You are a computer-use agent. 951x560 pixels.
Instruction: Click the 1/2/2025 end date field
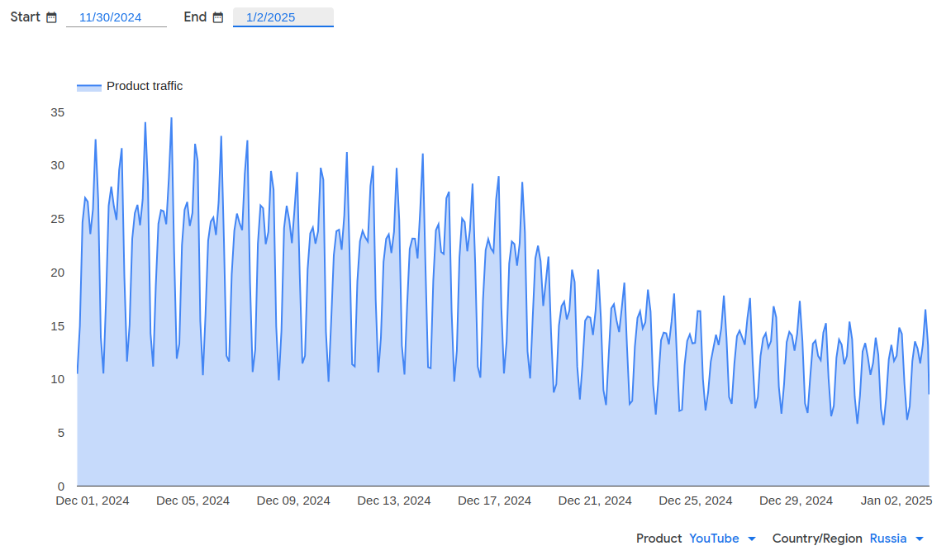(x=283, y=17)
